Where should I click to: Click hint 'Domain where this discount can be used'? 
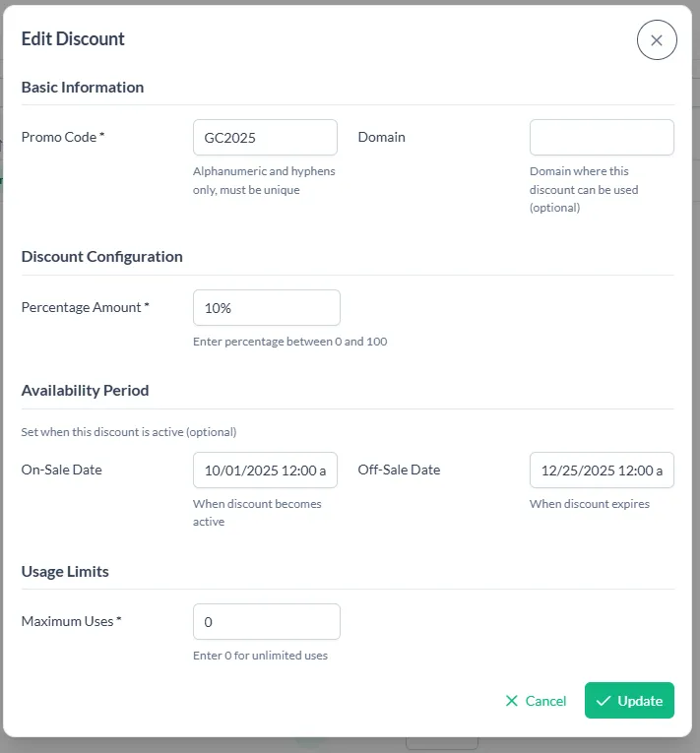tap(584, 189)
